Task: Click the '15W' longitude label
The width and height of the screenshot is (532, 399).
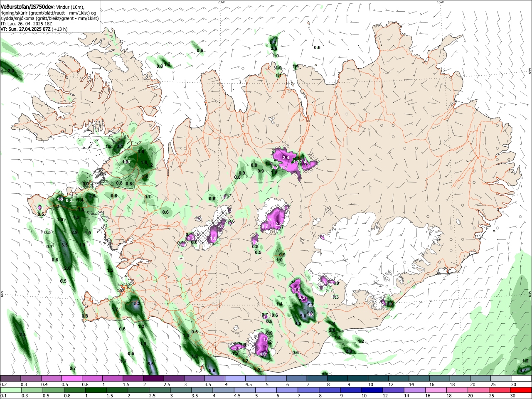Action: pos(440,2)
